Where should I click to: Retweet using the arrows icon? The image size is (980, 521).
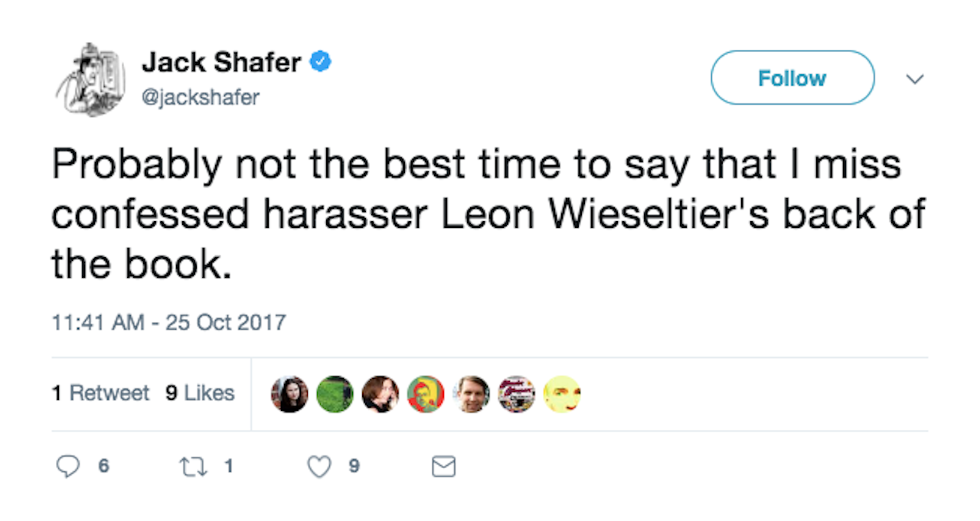189,466
